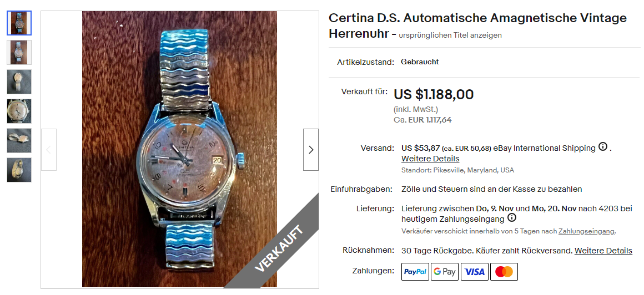644x295 pixels.
Task: Select the fifth thumbnail of watch side view
Action: (x=19, y=141)
